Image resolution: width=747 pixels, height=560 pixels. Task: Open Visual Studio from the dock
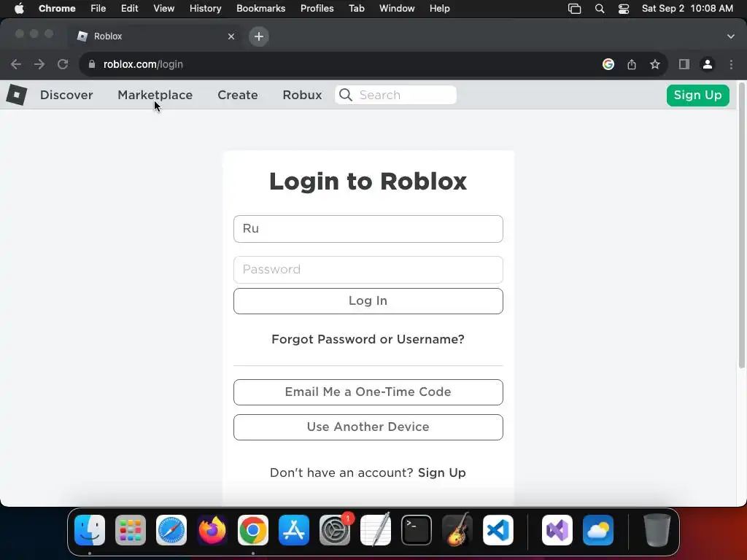point(557,530)
